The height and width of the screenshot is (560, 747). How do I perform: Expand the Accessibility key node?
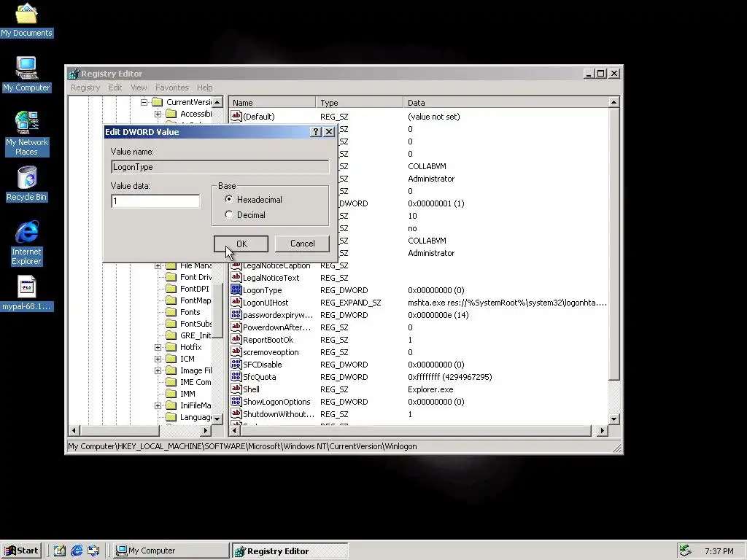(x=158, y=114)
